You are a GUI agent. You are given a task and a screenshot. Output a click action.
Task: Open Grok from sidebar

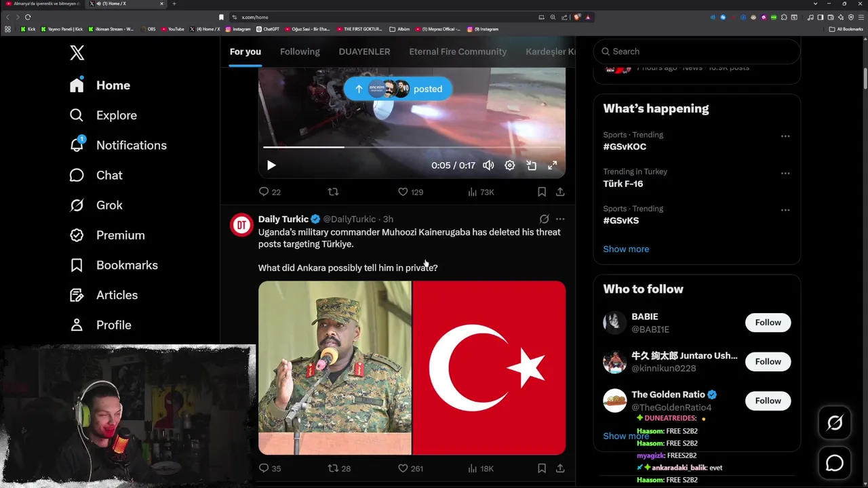96,205
